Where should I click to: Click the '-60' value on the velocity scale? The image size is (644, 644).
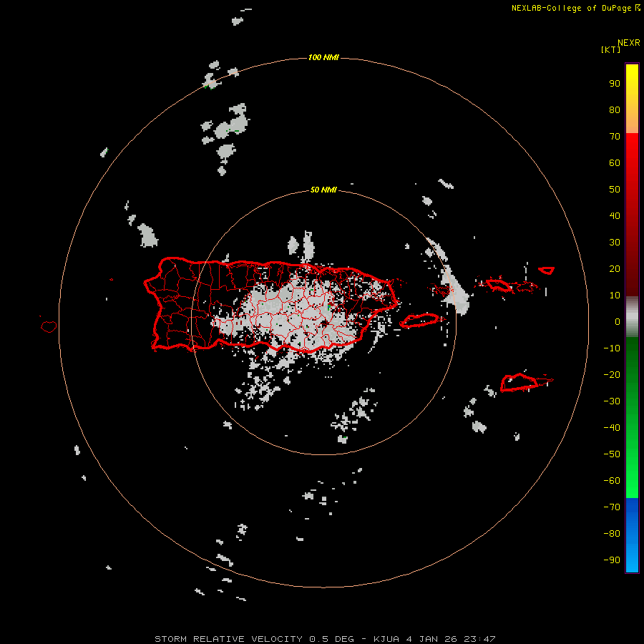[612, 481]
